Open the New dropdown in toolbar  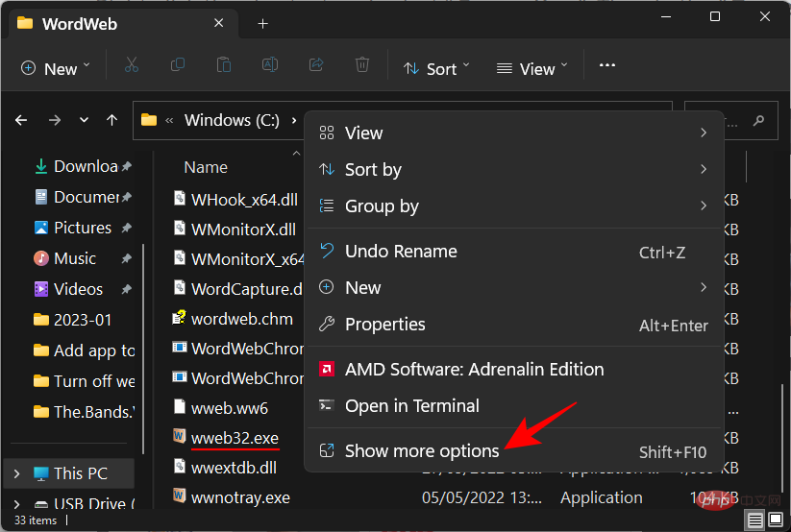tap(56, 68)
